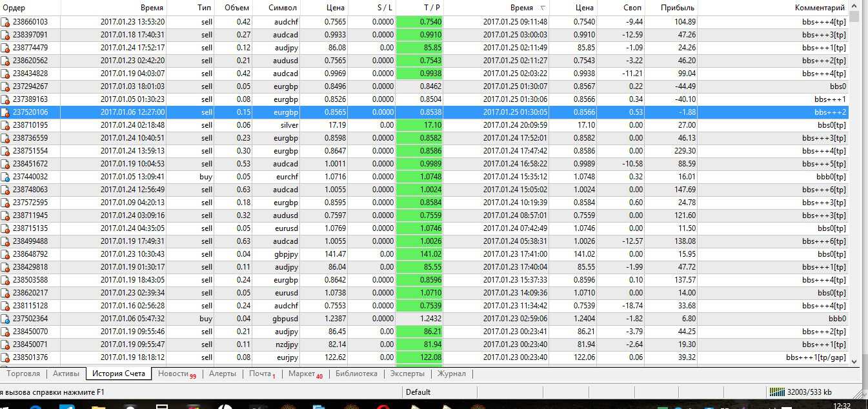Click scrollbar down arrow in history list

[854, 362]
